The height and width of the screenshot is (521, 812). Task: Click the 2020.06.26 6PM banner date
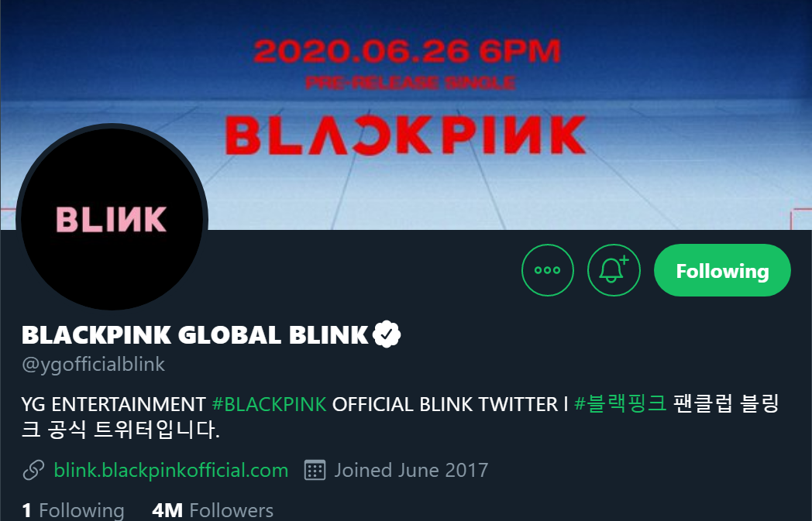click(407, 51)
